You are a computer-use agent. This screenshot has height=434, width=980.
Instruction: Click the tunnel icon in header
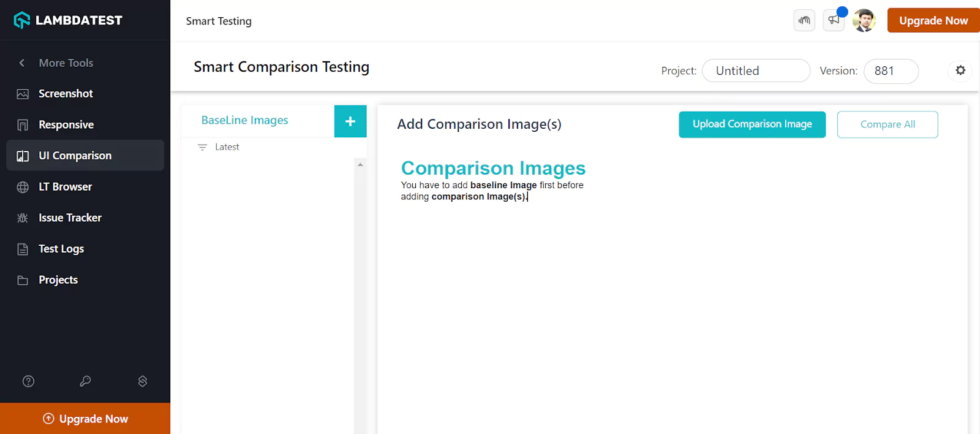pyautogui.click(x=804, y=20)
